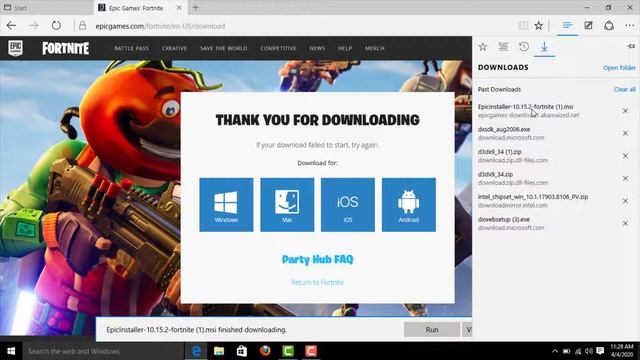Viewport: 640px width, 360px height.
Task: Open the Party Hub FAQ link
Action: pos(318,260)
